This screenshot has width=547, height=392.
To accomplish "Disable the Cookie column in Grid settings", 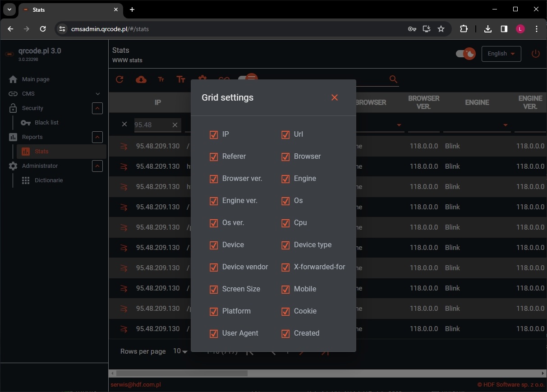I will [285, 312].
